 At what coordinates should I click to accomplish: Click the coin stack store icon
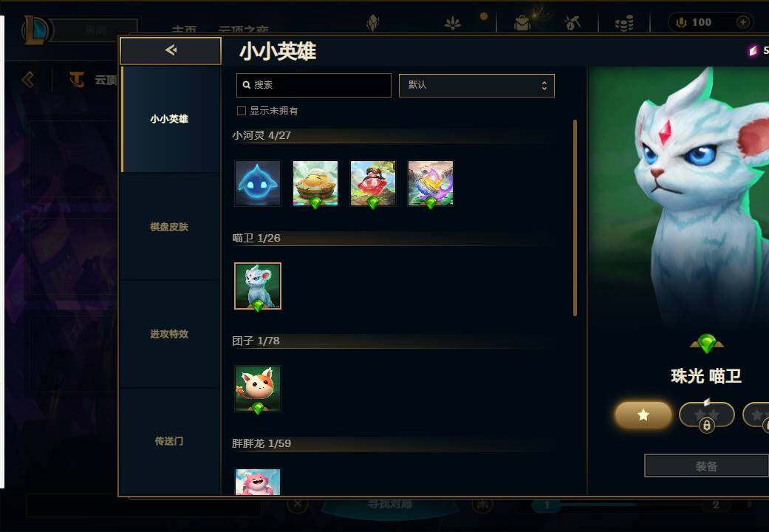click(623, 23)
